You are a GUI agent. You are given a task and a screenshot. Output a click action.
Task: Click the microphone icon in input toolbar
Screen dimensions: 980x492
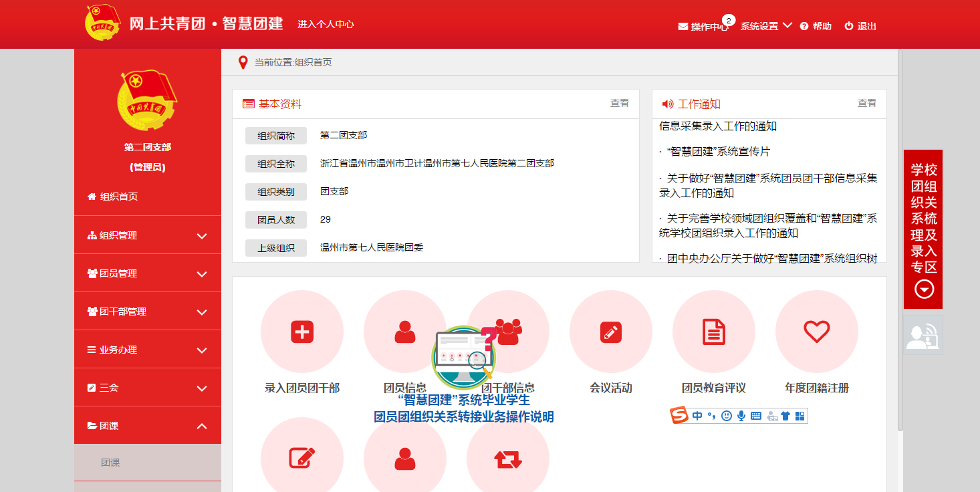[x=741, y=416]
